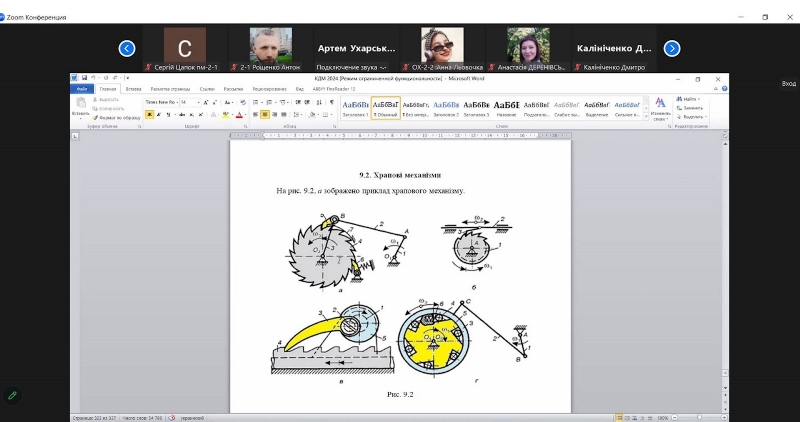The image size is (800, 422).
Task: Click Вход button on Zoom window
Action: (x=789, y=84)
